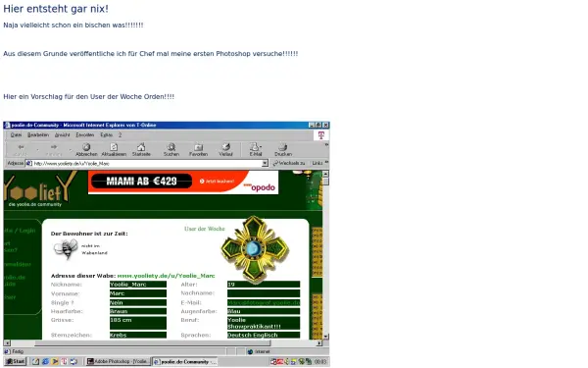Click the vertical scrollbar down arrow
This screenshot has height=368, width=588.
pyautogui.click(x=325, y=336)
